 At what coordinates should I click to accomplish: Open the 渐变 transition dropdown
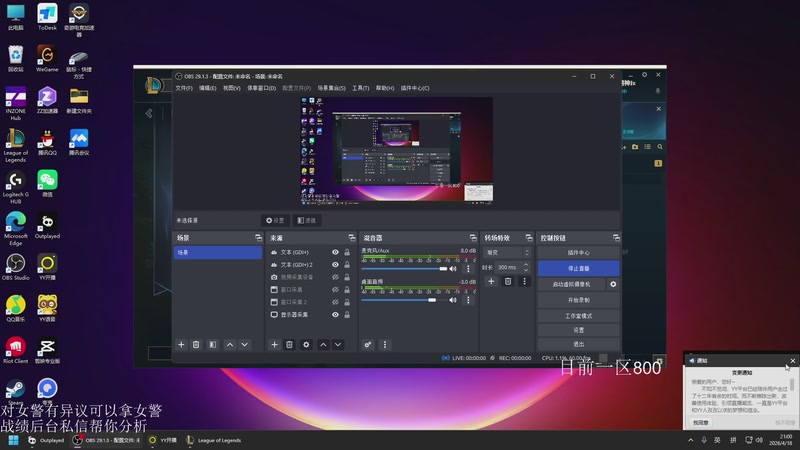(507, 253)
